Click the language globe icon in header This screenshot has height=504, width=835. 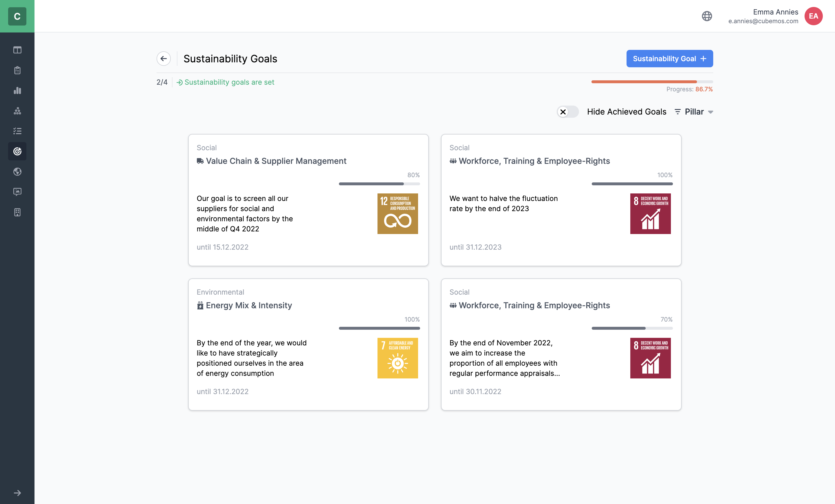click(707, 16)
